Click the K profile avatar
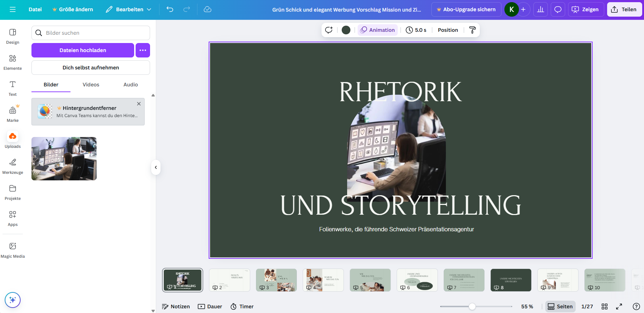Viewport: 644px width, 313px height. point(511,9)
